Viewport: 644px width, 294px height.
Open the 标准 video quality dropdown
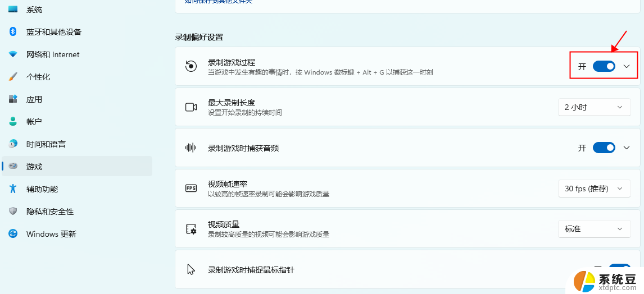pos(595,229)
